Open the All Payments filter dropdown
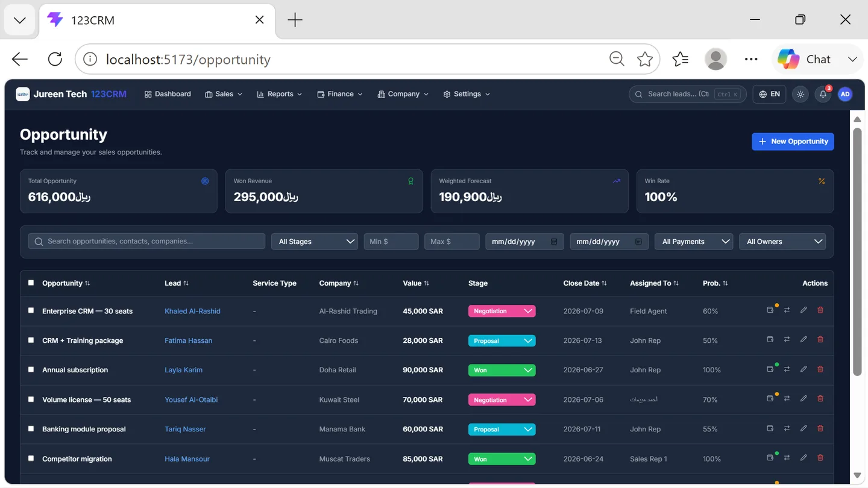The image size is (868, 488). (694, 242)
